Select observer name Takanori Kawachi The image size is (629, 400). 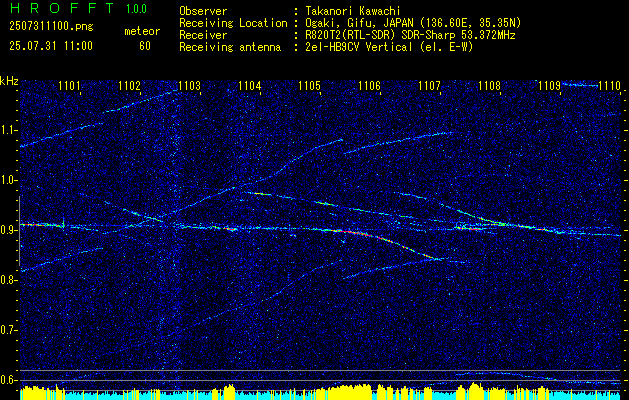[353, 11]
